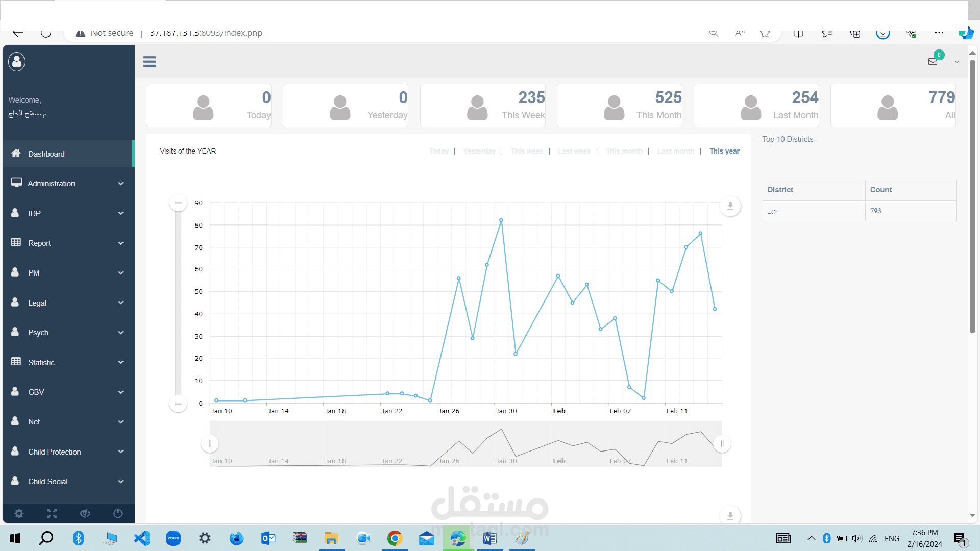Expand the PM menu
This screenshot has height=551, width=980.
[68, 273]
